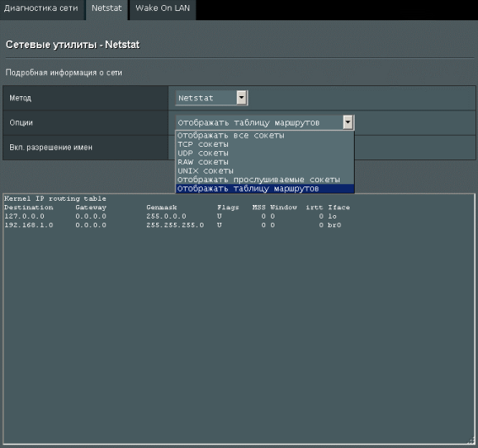Image resolution: width=478 pixels, height=448 pixels.
Task: Click the 192.168.1.0 destination entry
Action: 29,225
